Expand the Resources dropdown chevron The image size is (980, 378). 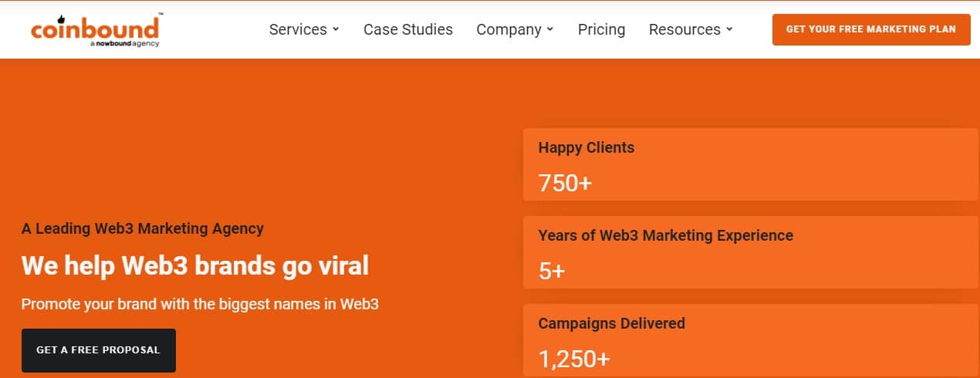[729, 29]
